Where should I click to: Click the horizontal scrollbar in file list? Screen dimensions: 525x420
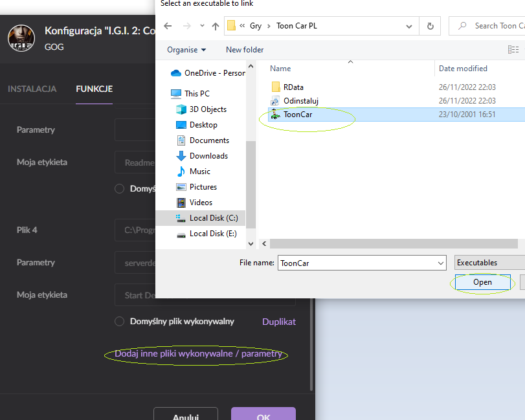(394, 243)
